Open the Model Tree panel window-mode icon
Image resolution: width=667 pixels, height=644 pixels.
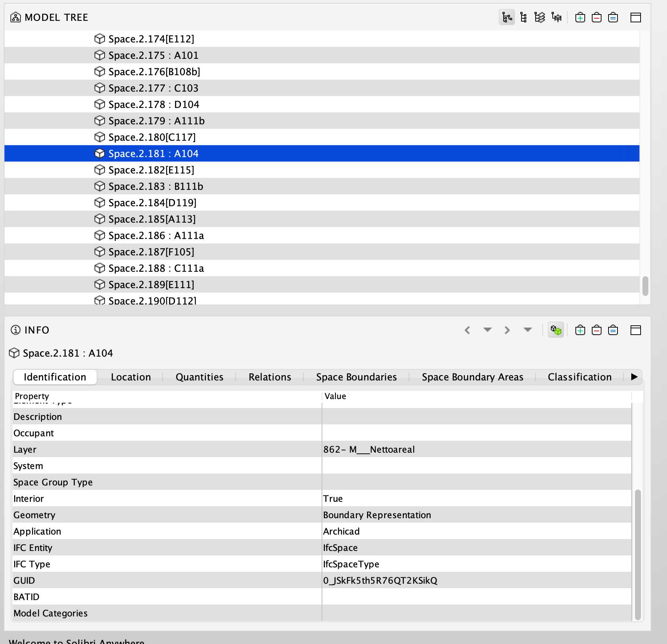click(635, 17)
